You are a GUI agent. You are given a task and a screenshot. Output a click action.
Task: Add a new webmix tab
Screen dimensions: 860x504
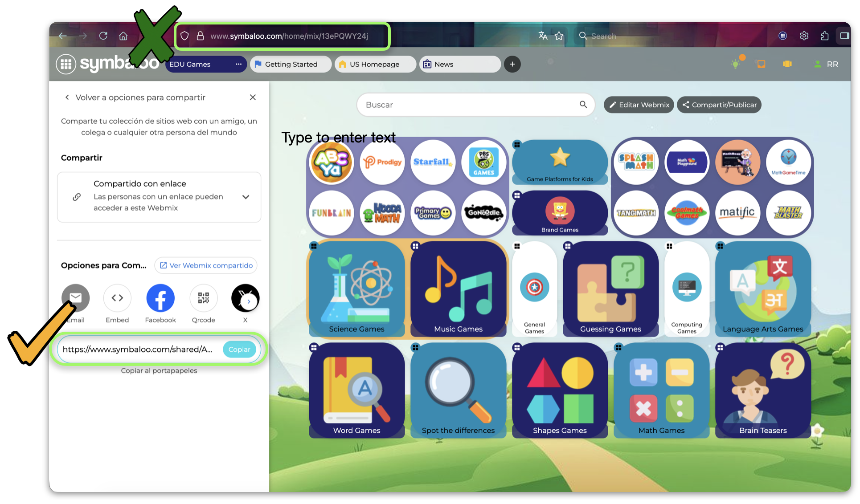pos(512,64)
